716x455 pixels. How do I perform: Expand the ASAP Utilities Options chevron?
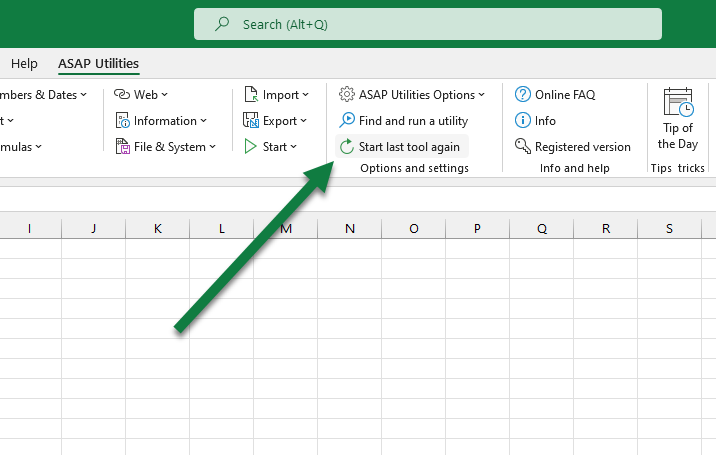point(482,95)
